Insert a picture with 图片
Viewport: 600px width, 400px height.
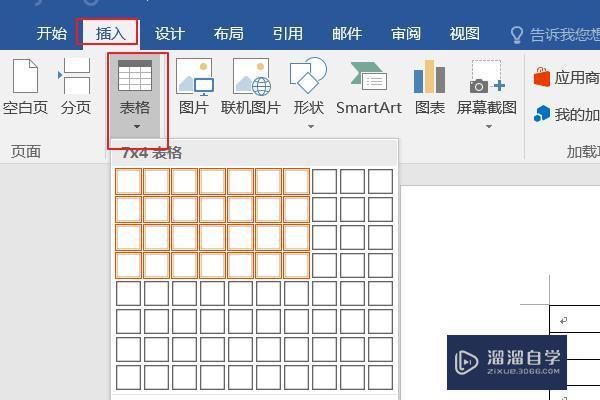pos(194,87)
